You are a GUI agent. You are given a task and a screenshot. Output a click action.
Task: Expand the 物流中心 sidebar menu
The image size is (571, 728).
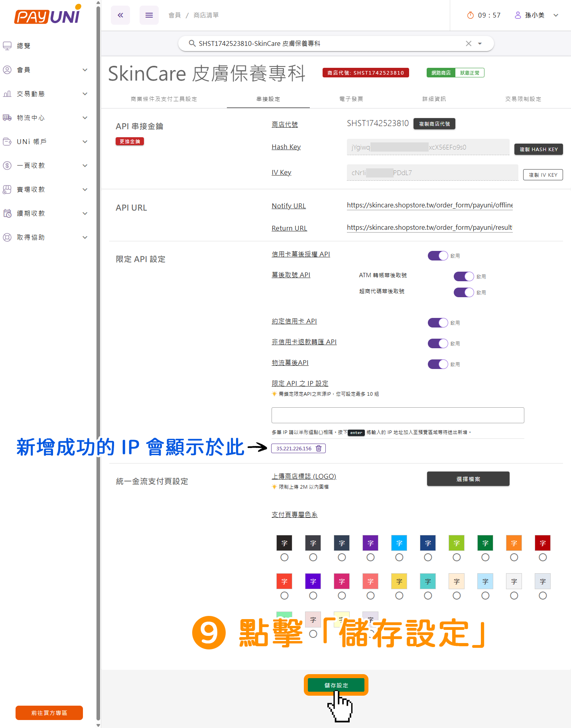coord(85,118)
